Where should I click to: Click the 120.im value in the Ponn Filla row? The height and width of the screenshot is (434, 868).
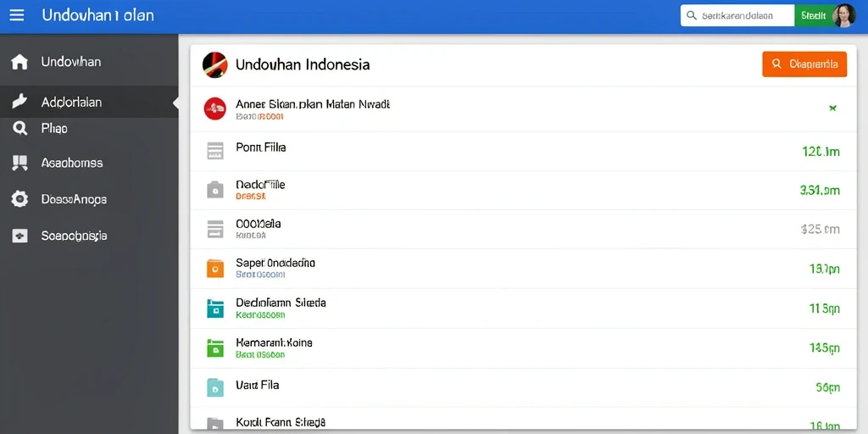(821, 151)
